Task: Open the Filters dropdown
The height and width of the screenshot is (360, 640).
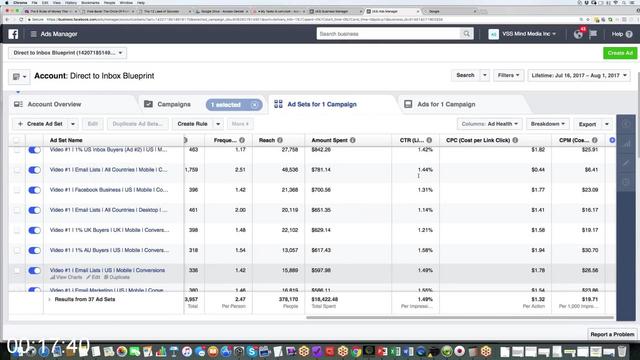Action: 508,76
